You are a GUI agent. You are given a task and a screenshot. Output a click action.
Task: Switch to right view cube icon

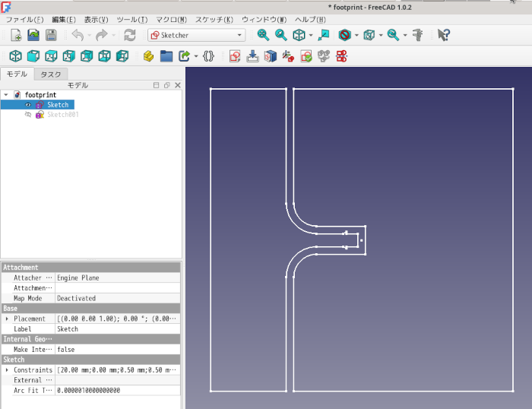[69, 56]
